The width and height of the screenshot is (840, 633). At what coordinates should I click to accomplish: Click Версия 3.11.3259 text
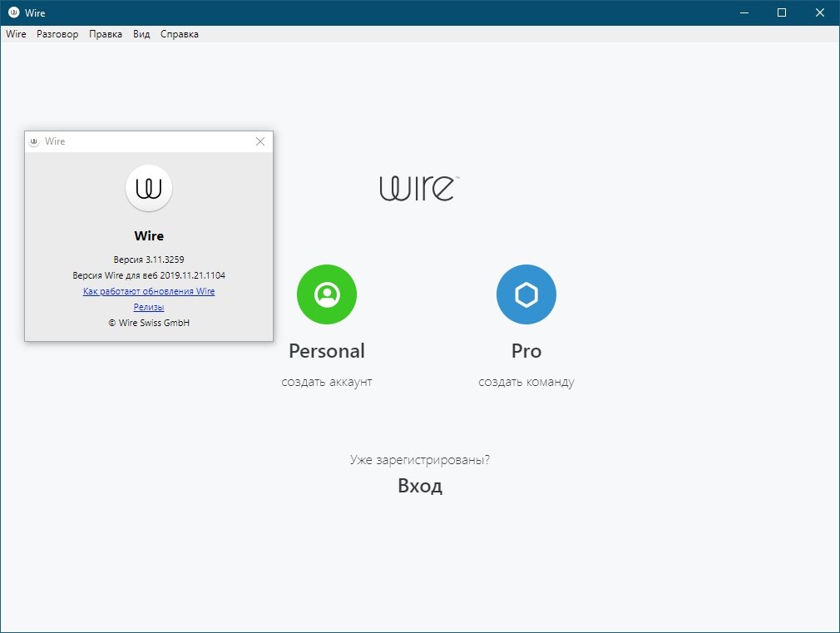click(149, 260)
